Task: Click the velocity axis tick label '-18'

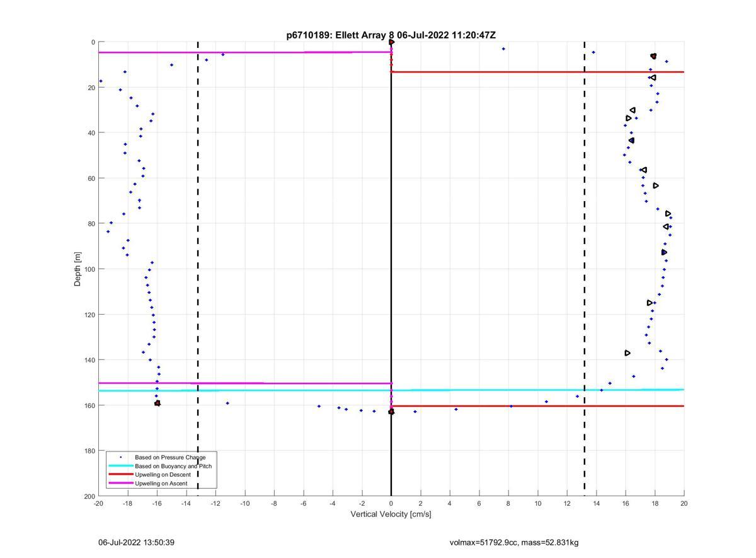Action: click(x=127, y=503)
